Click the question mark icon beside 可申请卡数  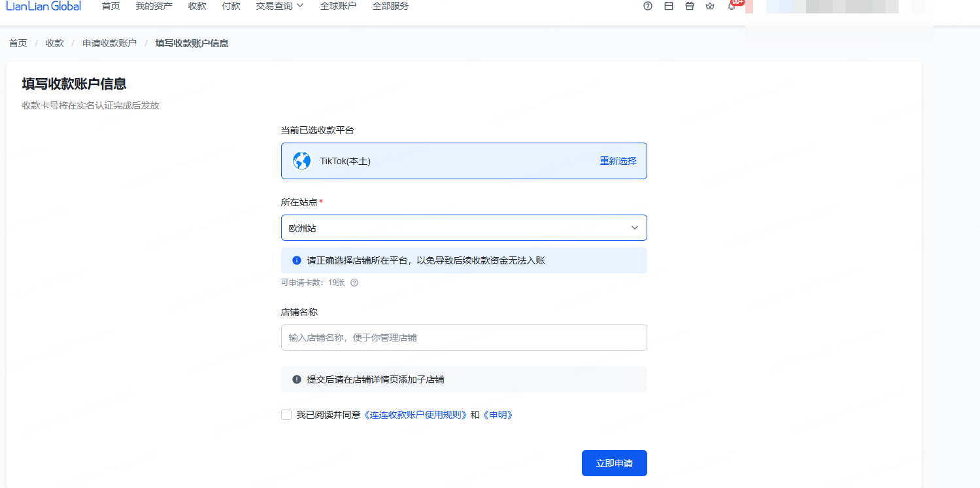click(x=354, y=283)
